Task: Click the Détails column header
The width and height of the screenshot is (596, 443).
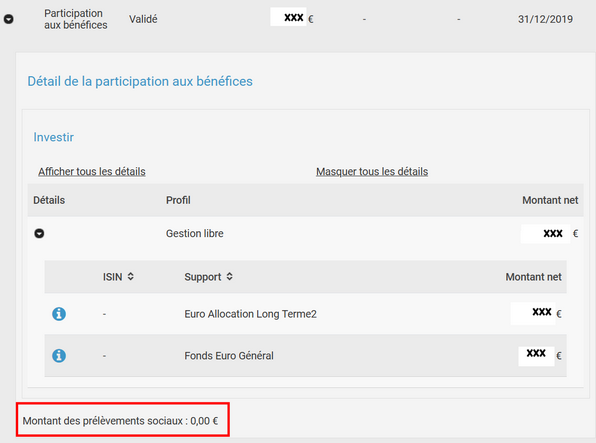Action: pyautogui.click(x=49, y=200)
